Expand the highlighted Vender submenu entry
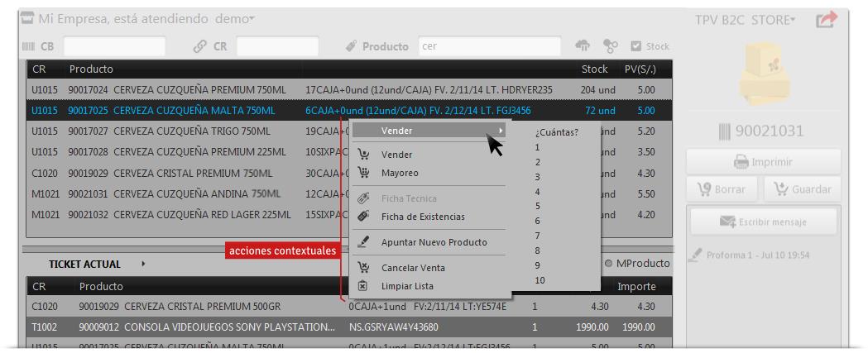 click(x=429, y=131)
